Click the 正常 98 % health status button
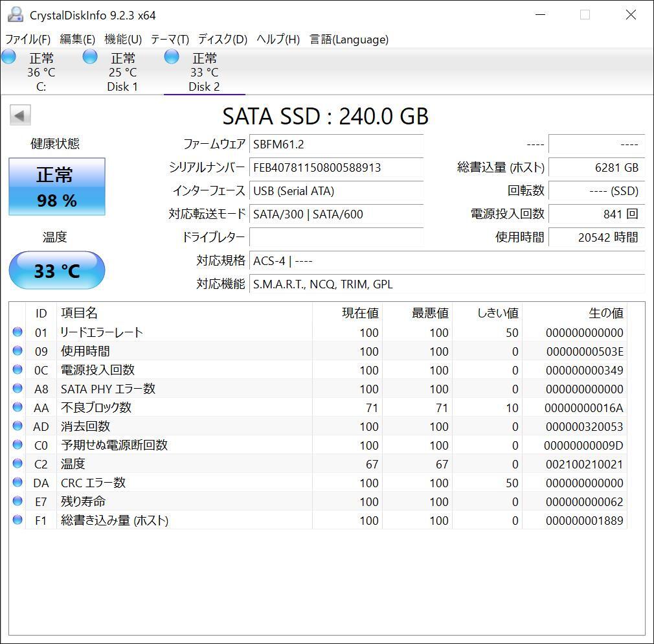The height and width of the screenshot is (644, 654). click(57, 187)
